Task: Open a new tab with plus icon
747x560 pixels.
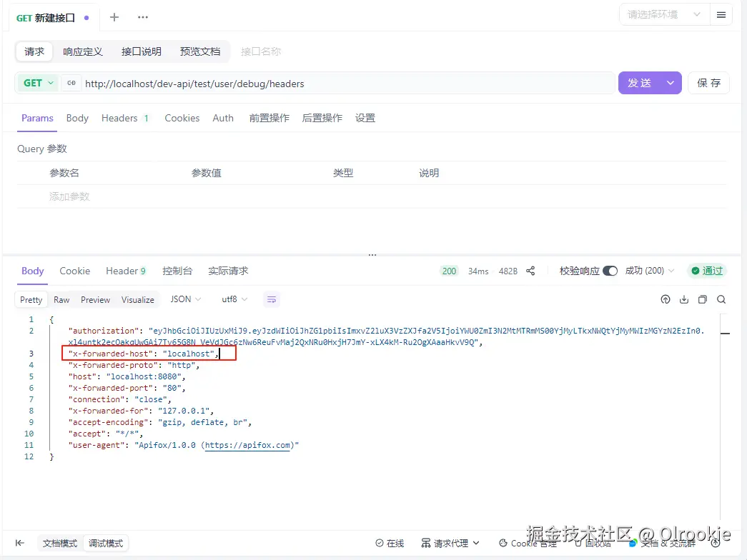Action: pos(114,18)
